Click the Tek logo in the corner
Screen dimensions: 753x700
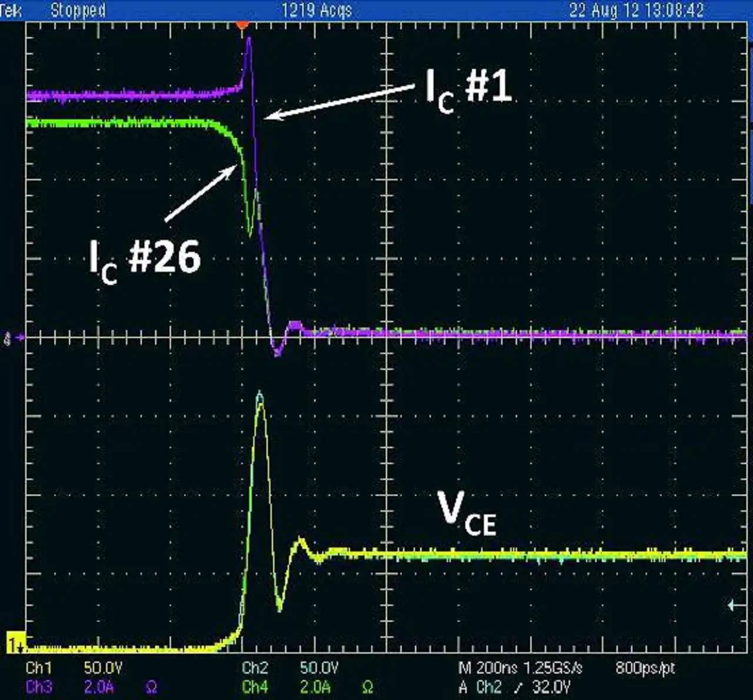[11, 10]
